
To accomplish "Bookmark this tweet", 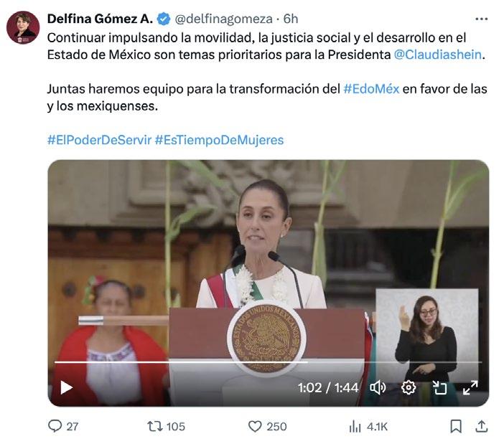I will coord(456,427).
